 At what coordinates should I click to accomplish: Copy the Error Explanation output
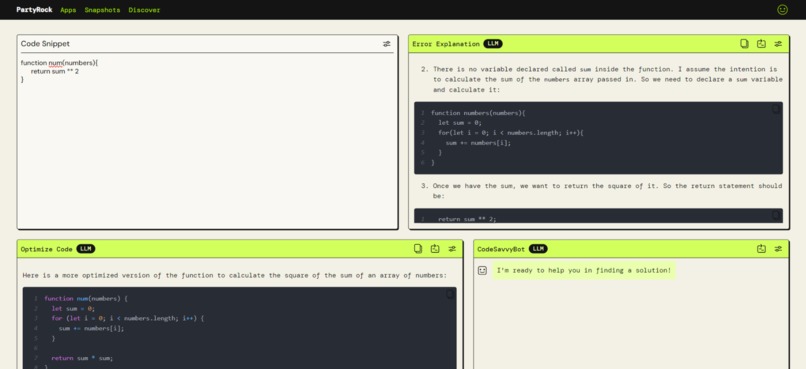[744, 44]
